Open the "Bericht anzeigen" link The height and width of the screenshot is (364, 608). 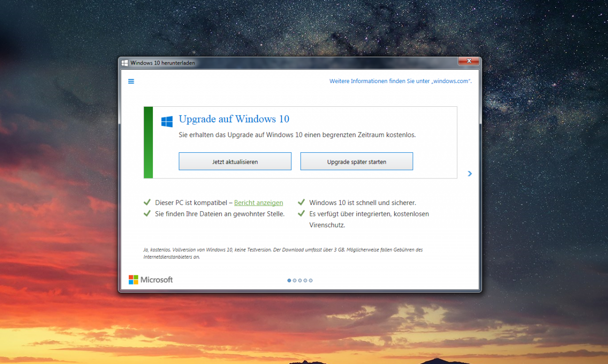[x=258, y=203]
